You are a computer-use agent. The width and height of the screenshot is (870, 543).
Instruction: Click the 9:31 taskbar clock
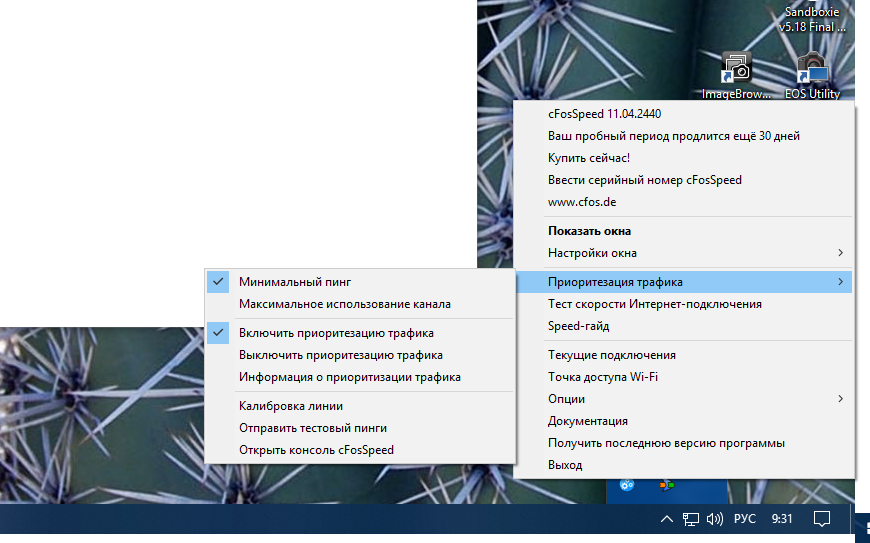coord(782,519)
